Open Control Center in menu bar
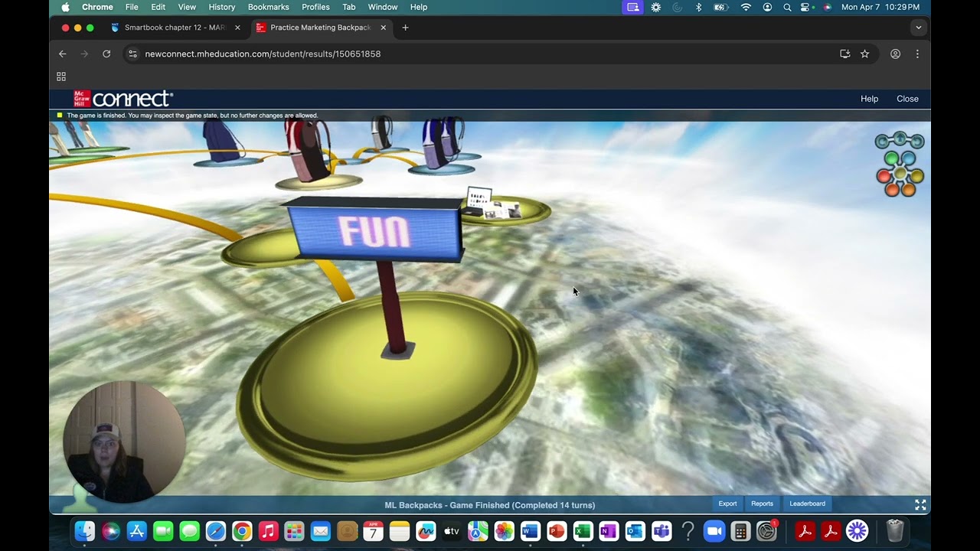Viewport: 980px width, 551px height. coord(805,7)
